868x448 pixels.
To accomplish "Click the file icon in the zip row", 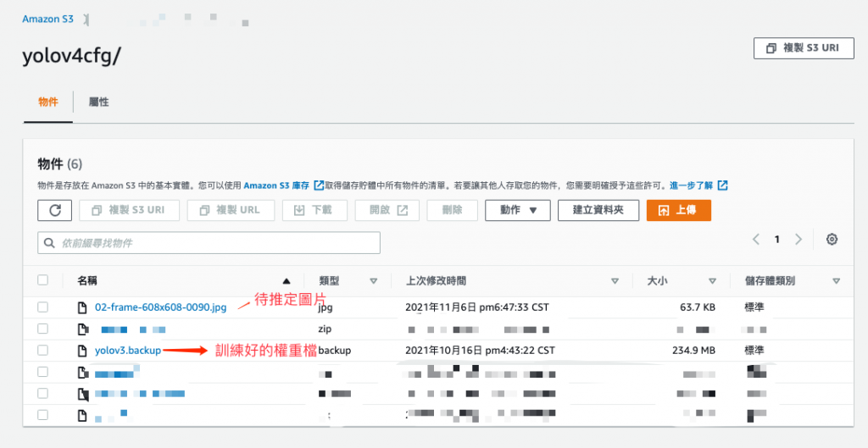I will click(x=82, y=329).
